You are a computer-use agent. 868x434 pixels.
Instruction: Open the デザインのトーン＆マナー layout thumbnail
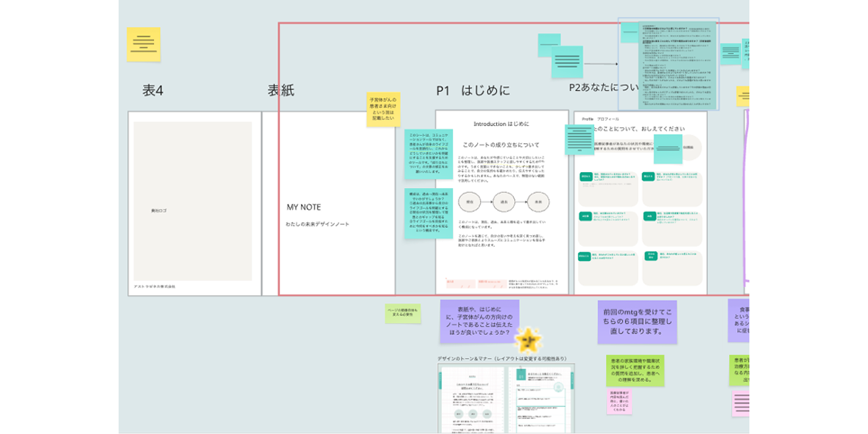[x=506, y=399]
